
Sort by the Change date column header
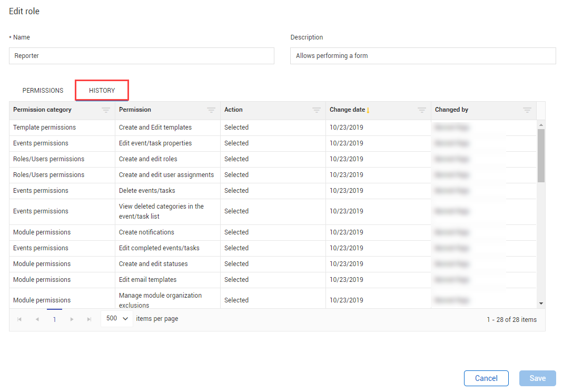point(348,110)
